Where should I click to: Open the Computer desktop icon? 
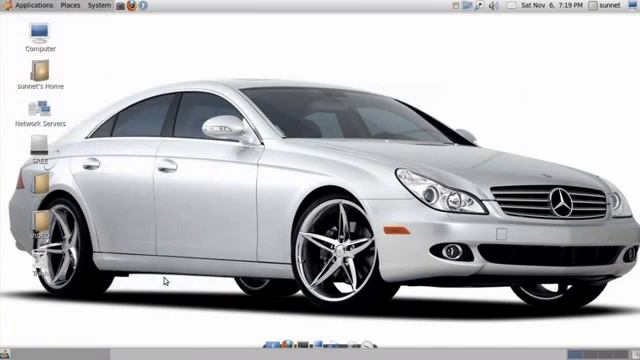40,38
